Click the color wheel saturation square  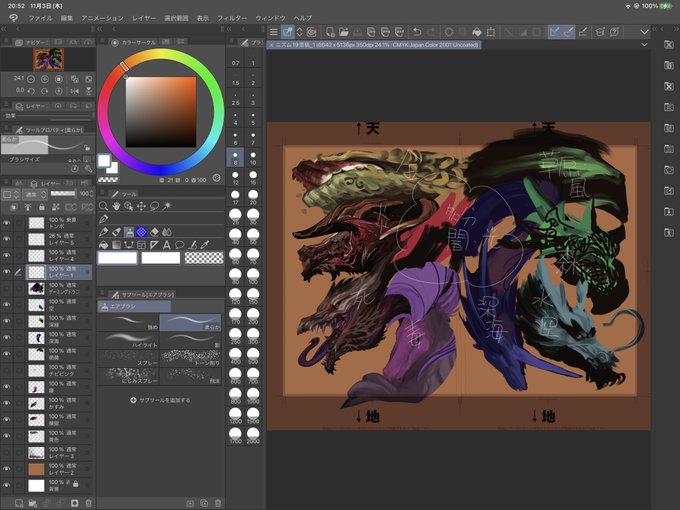(x=159, y=111)
